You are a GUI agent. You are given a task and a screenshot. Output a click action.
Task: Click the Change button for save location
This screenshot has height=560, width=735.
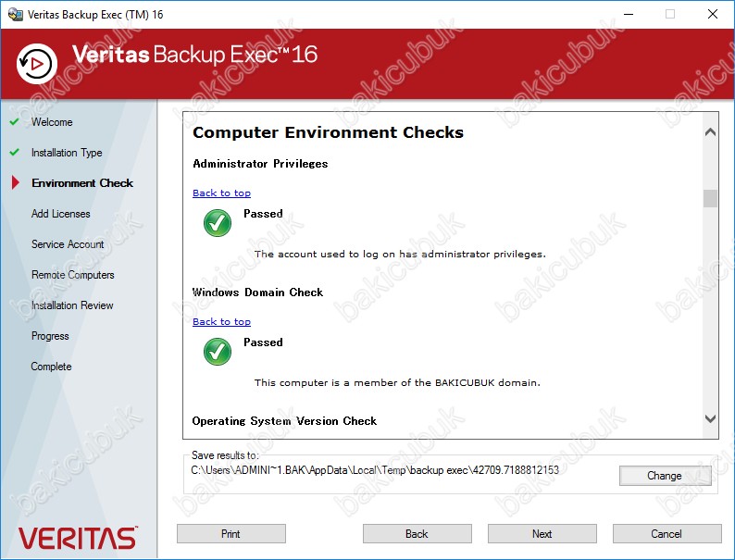[666, 476]
